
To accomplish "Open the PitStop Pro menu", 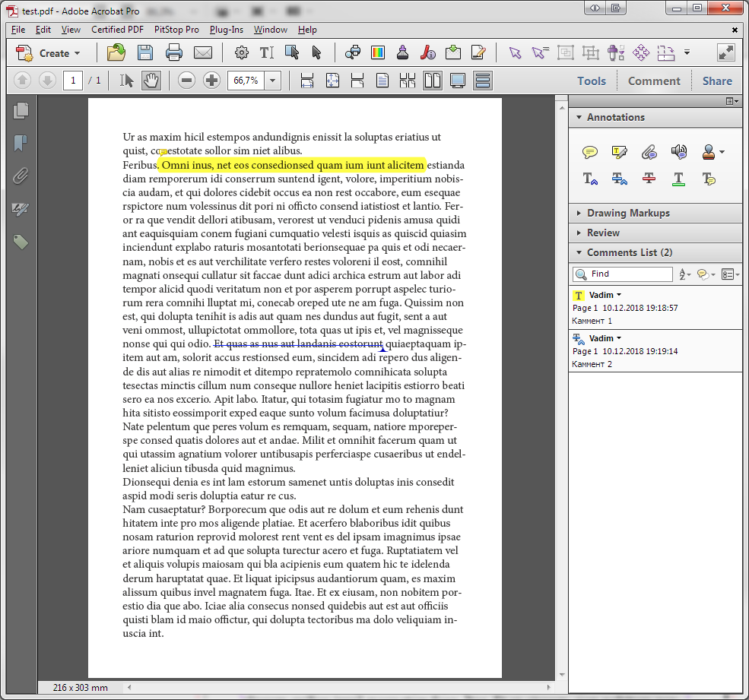I will click(x=176, y=30).
